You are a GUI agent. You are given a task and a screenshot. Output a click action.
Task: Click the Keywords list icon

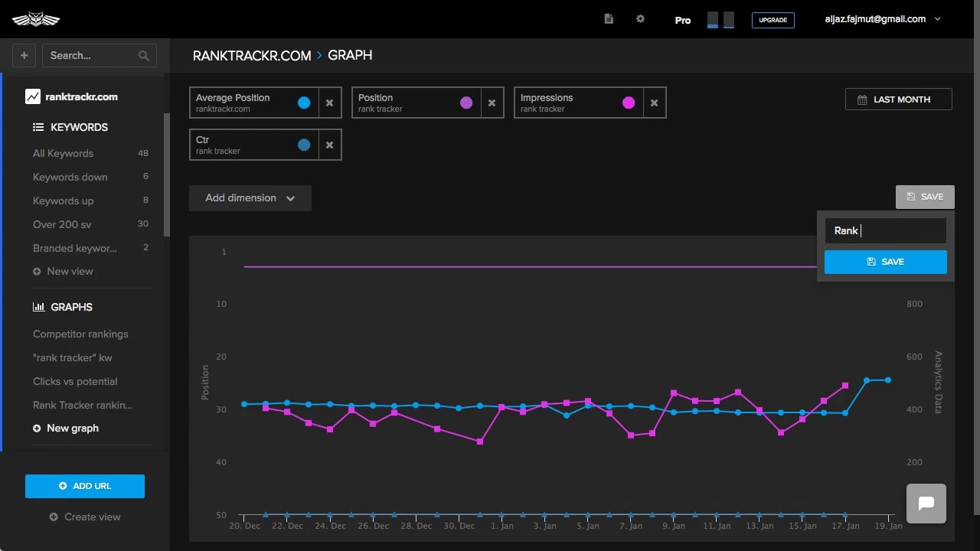coord(38,127)
